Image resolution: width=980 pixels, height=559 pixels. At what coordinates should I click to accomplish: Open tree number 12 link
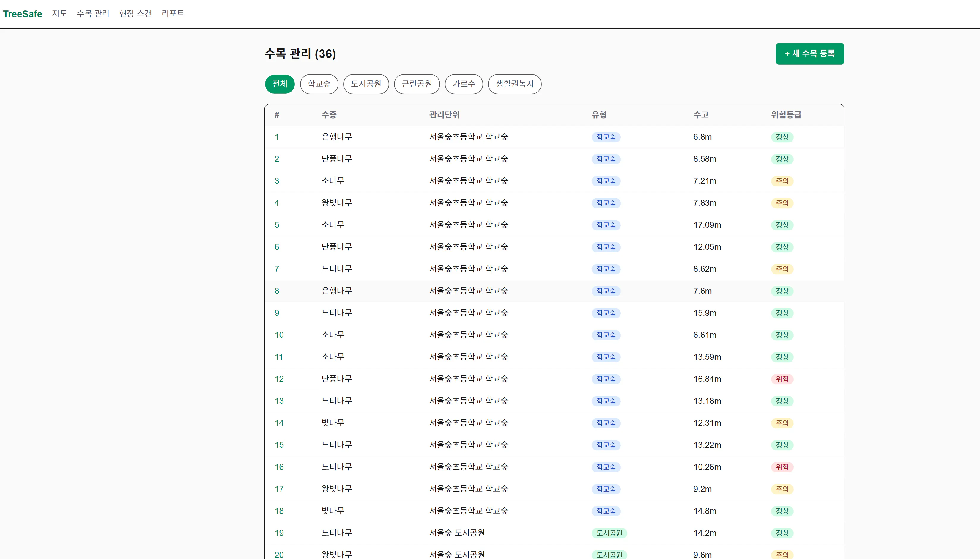[279, 379]
